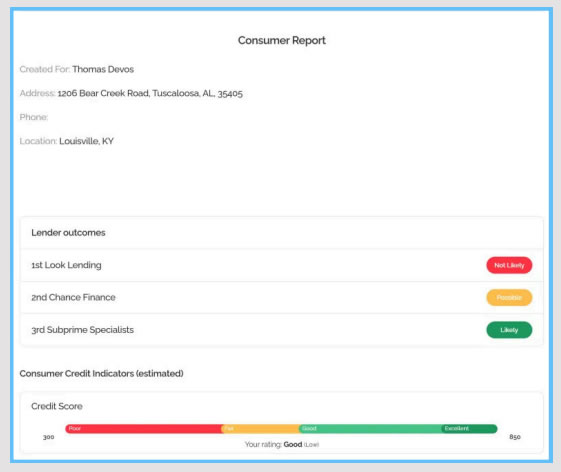Click the address 1206 Bear Creek Road

coord(150,93)
